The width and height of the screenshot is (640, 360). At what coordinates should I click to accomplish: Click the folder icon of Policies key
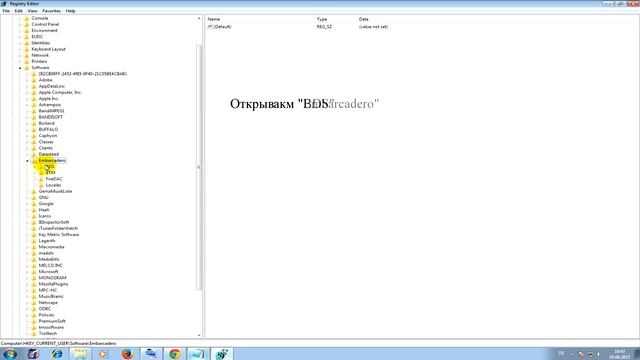point(34,315)
